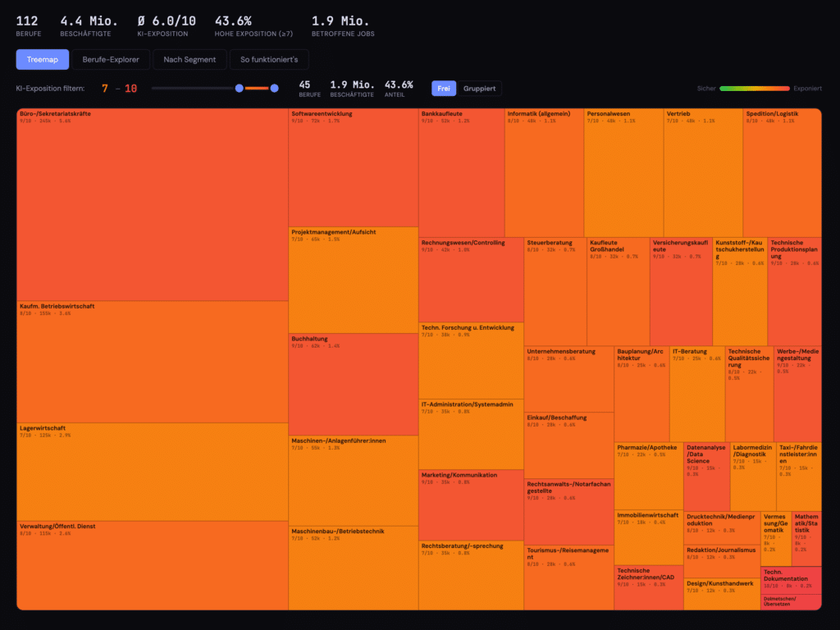Select the Marketing/Kommunikation tile
Viewport: 840px width, 630px height.
pos(471,505)
